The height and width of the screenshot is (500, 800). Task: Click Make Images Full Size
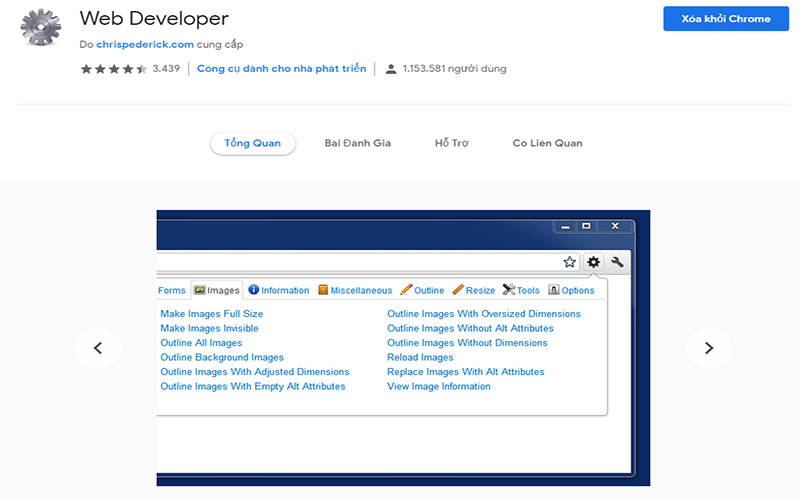(x=212, y=314)
